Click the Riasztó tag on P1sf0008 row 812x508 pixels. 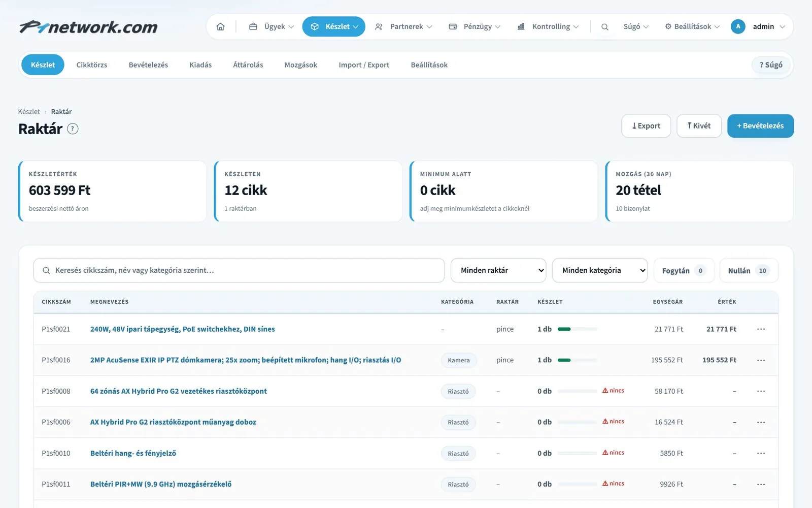[458, 391]
